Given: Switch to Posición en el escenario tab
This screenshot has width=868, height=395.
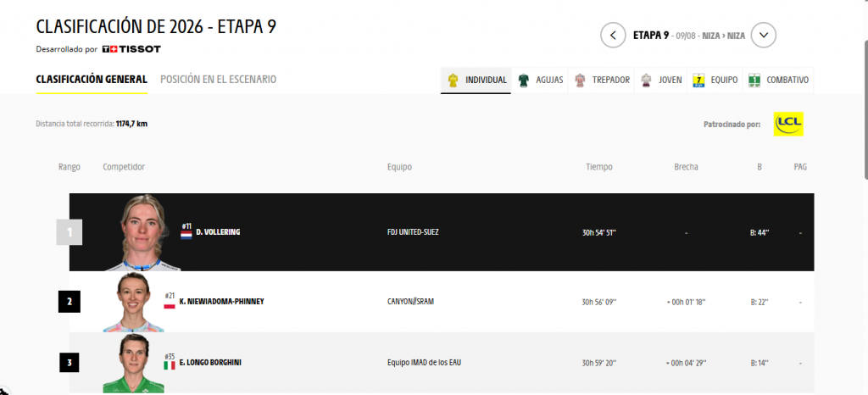Looking at the screenshot, I should (x=218, y=80).
